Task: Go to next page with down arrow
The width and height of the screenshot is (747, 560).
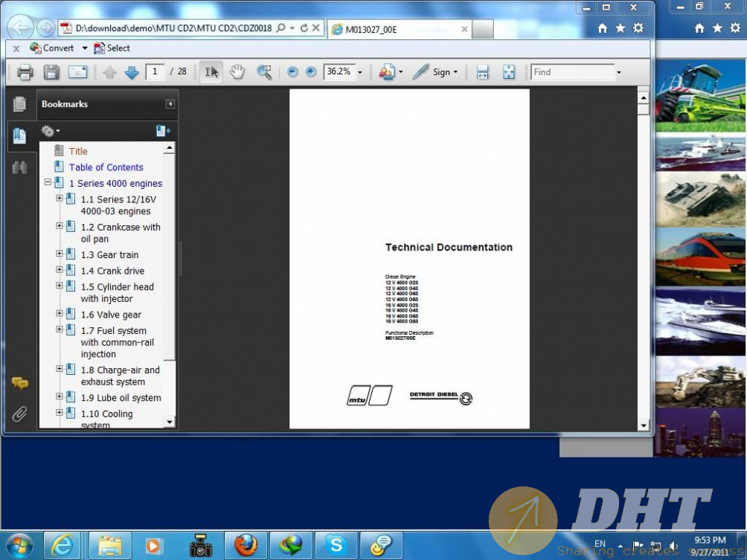Action: [132, 72]
